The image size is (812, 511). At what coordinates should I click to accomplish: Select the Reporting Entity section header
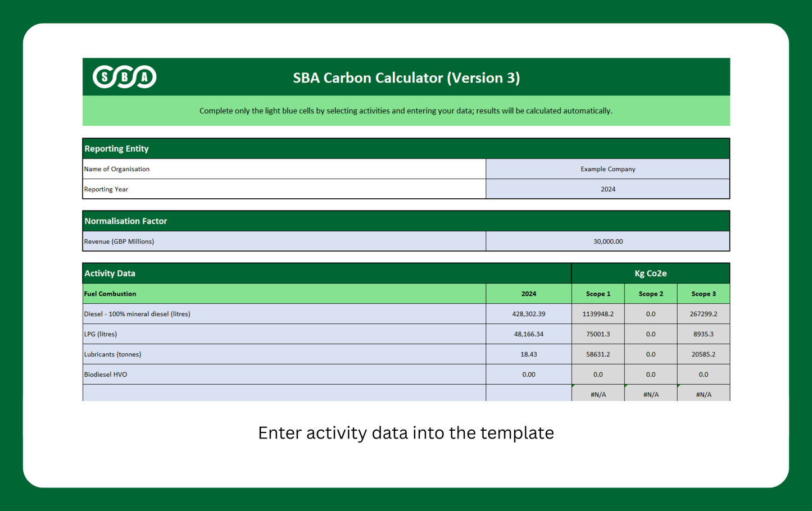406,149
